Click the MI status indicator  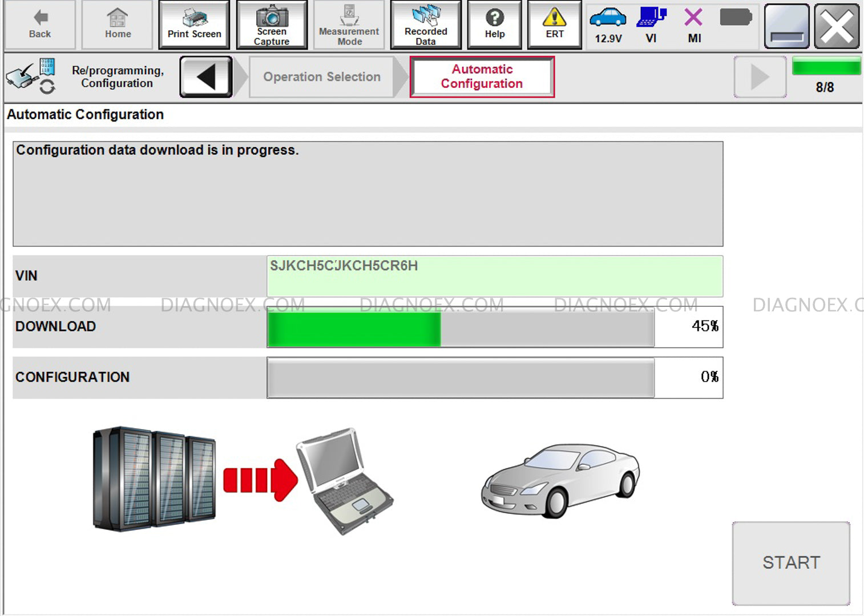[693, 25]
